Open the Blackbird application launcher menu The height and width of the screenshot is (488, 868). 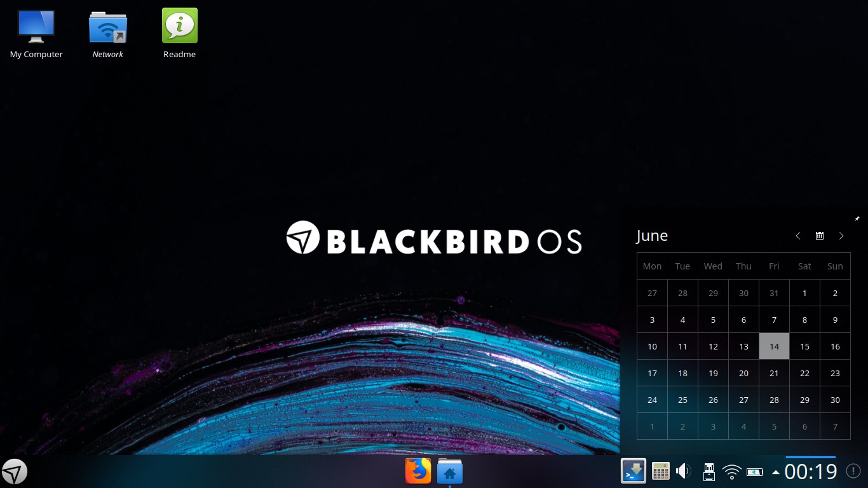click(x=15, y=472)
